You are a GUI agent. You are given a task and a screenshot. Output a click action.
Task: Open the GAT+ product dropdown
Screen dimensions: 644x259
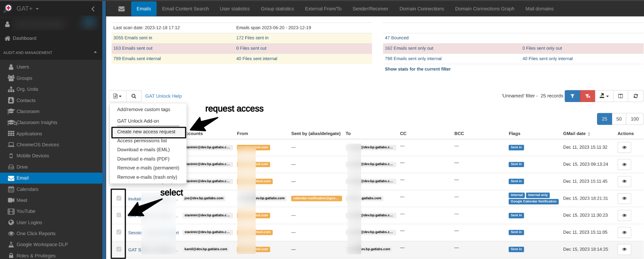click(x=27, y=8)
